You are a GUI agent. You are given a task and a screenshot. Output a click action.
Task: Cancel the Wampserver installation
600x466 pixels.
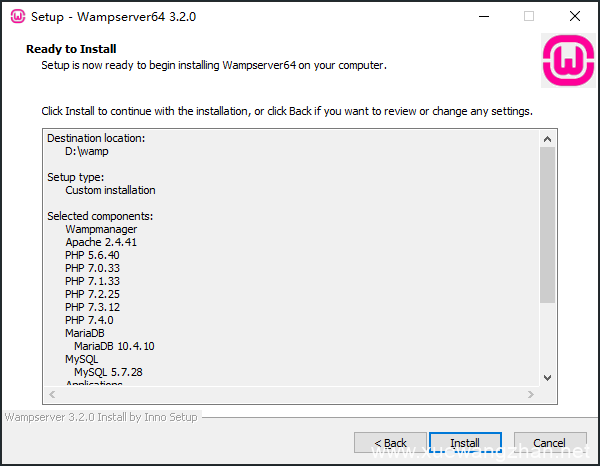pyautogui.click(x=549, y=443)
